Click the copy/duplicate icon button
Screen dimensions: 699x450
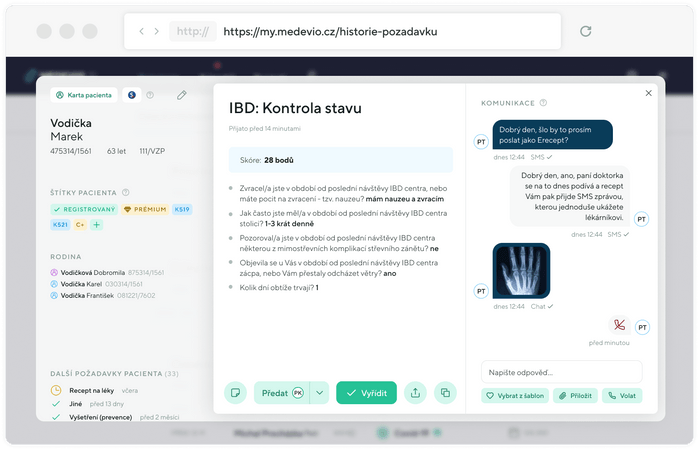[x=445, y=393]
